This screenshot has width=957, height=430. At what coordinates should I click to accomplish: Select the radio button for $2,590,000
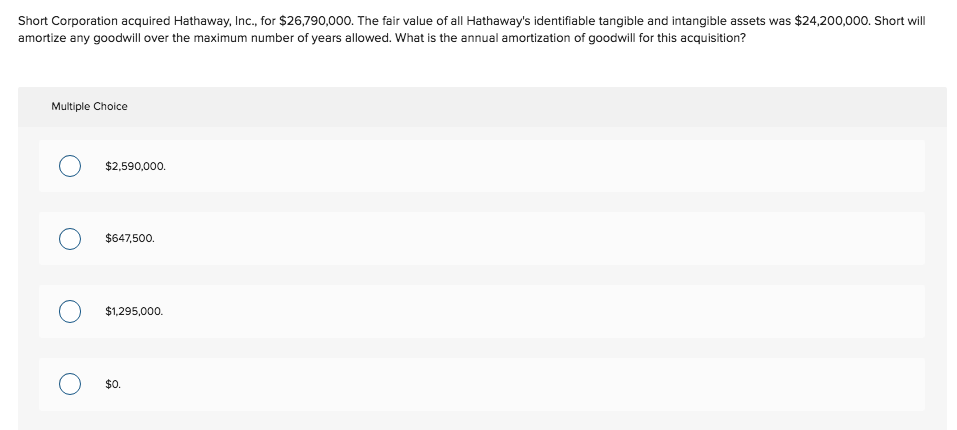pyautogui.click(x=70, y=166)
